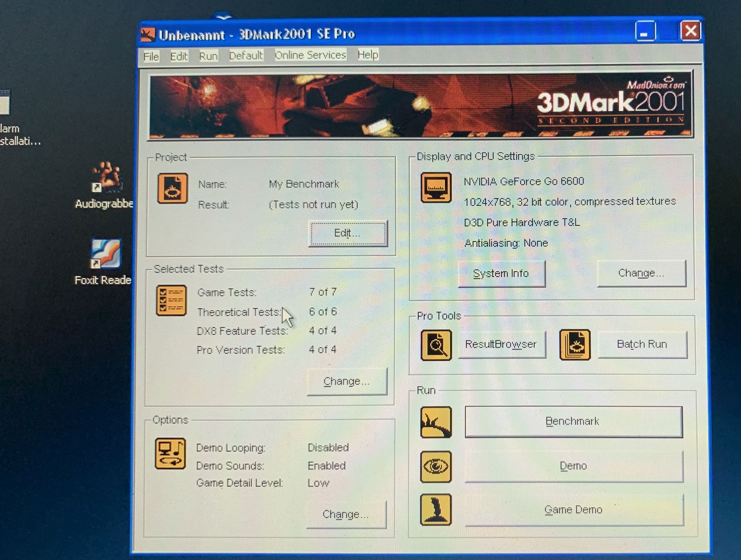The image size is (741, 560).
Task: Click the Options demo looping icon
Action: 170,454
